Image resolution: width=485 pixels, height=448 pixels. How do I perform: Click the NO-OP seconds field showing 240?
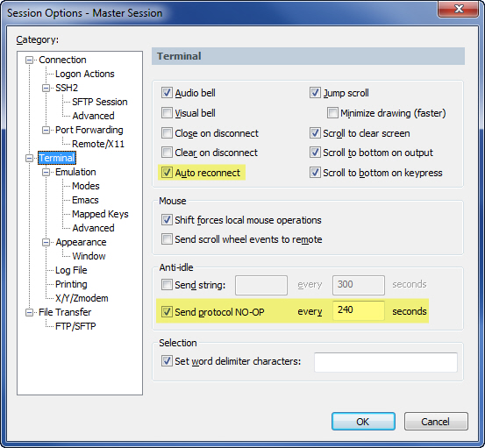pos(359,310)
